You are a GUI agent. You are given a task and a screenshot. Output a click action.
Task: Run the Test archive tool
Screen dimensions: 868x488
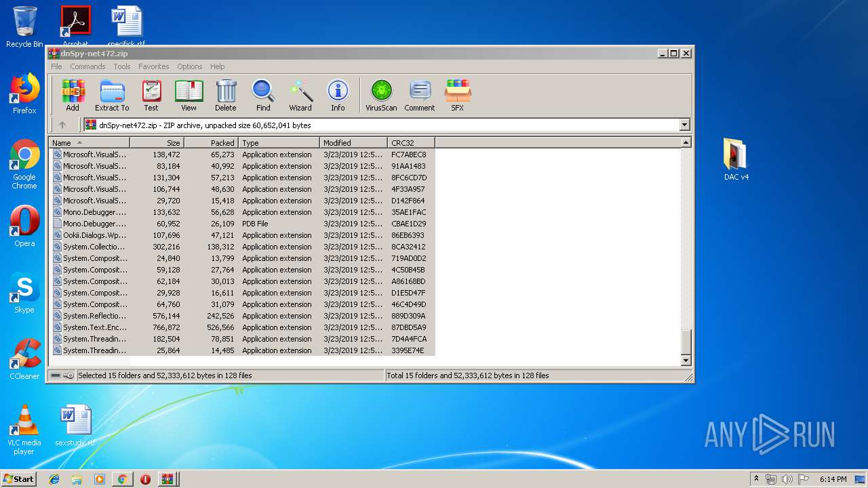point(151,96)
